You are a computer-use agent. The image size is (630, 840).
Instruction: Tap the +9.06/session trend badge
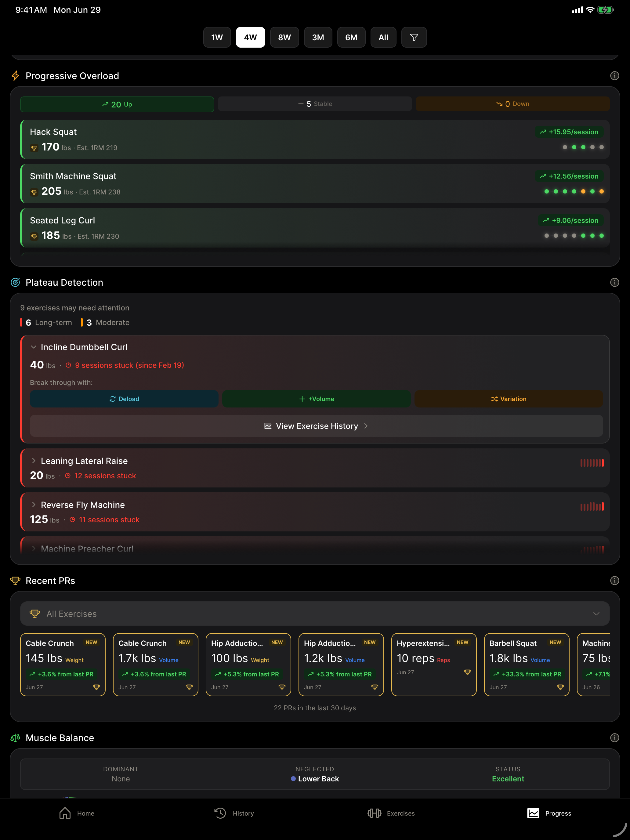[570, 220]
